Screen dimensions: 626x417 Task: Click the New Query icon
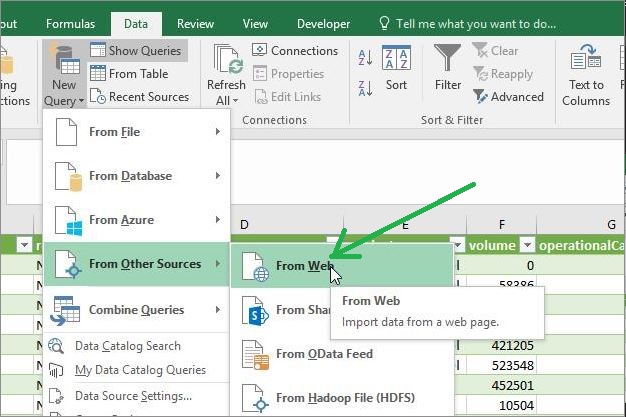coord(65,60)
